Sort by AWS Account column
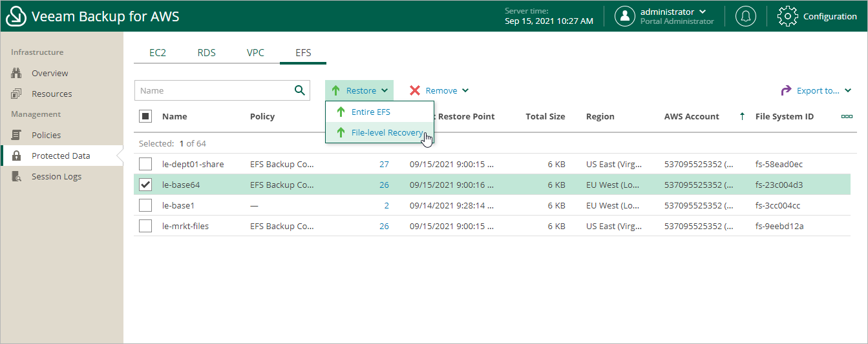 click(x=692, y=117)
